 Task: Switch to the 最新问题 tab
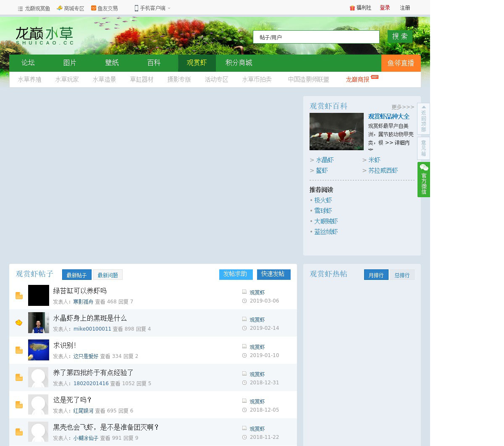pos(108,275)
